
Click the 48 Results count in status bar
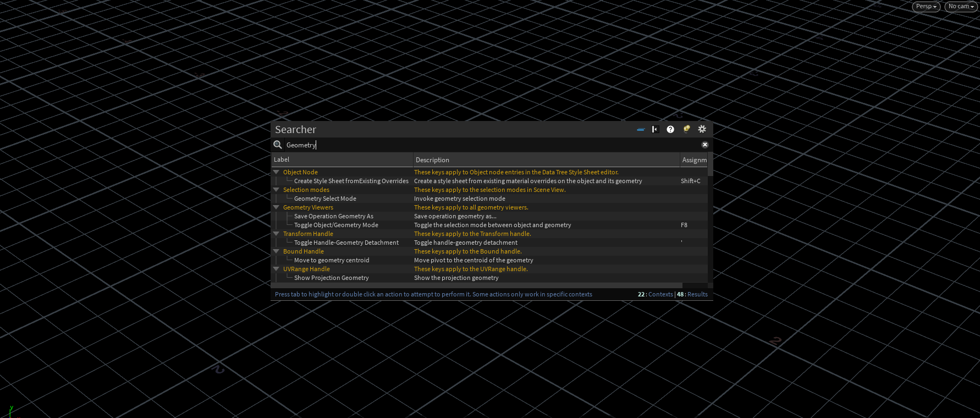click(692, 294)
